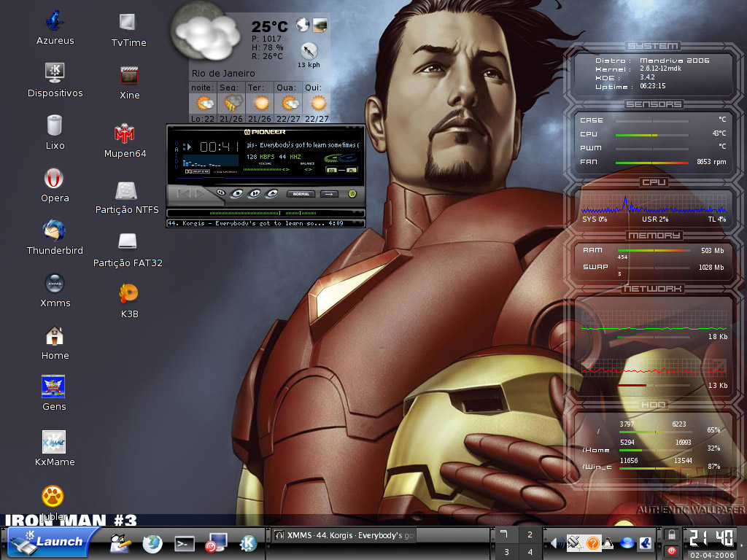Switch to virtual desktop 2 in pager
Image resolution: width=747 pixels, height=560 pixels.
(530, 534)
